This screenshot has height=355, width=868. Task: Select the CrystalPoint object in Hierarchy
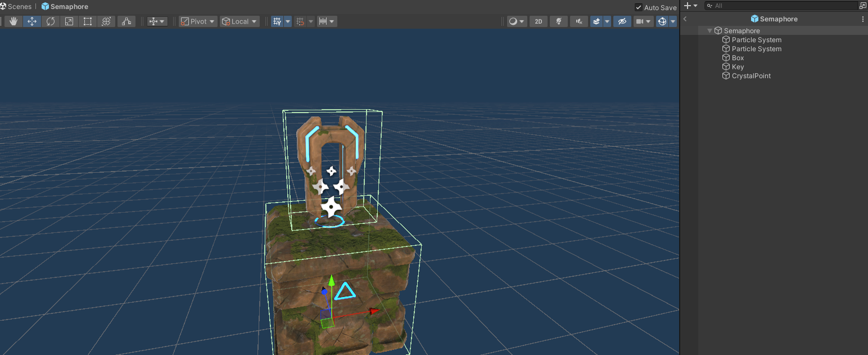(751, 76)
